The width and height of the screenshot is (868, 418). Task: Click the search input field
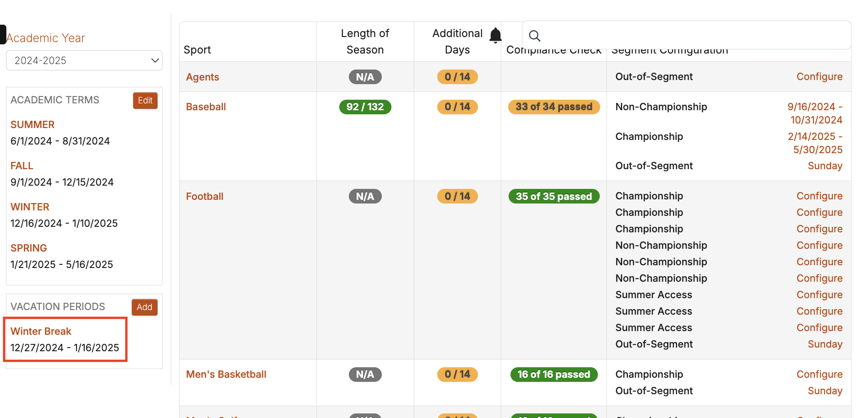click(687, 35)
